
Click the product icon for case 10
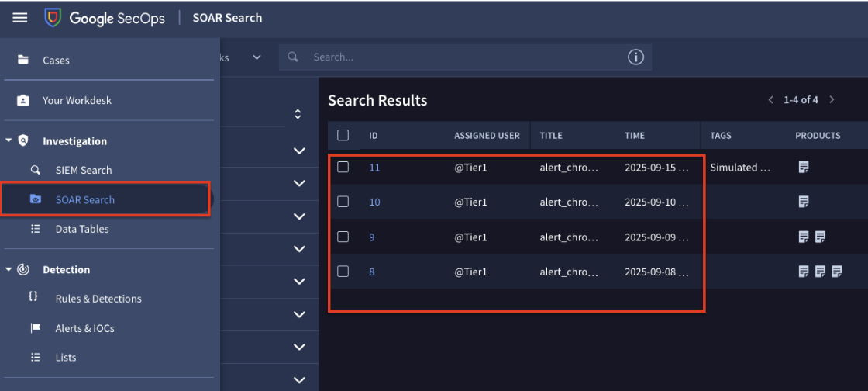pyautogui.click(x=804, y=202)
